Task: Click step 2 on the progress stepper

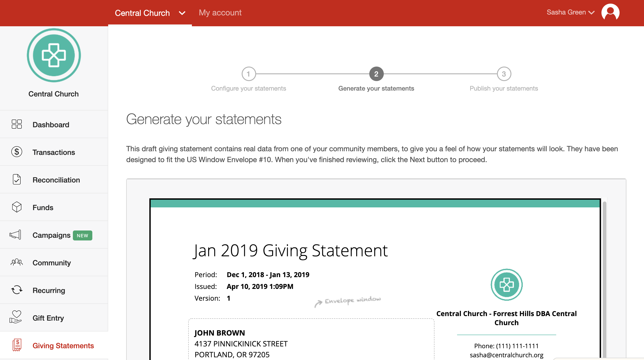Action: [x=376, y=73]
